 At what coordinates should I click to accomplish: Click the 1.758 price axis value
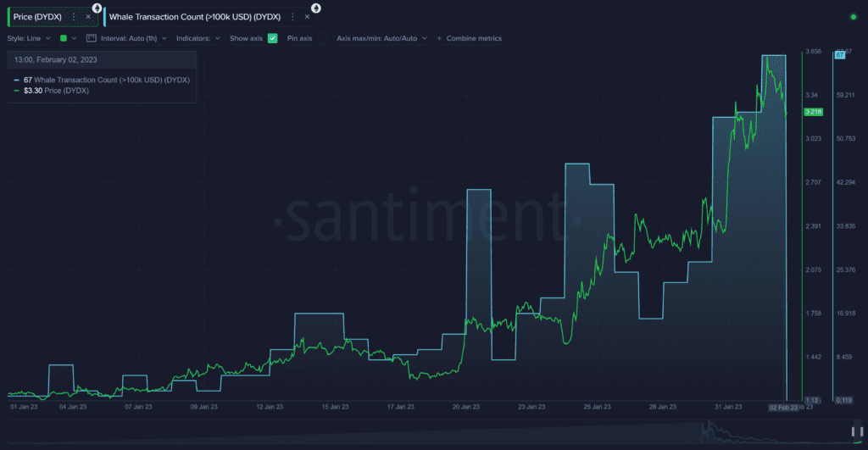point(813,314)
